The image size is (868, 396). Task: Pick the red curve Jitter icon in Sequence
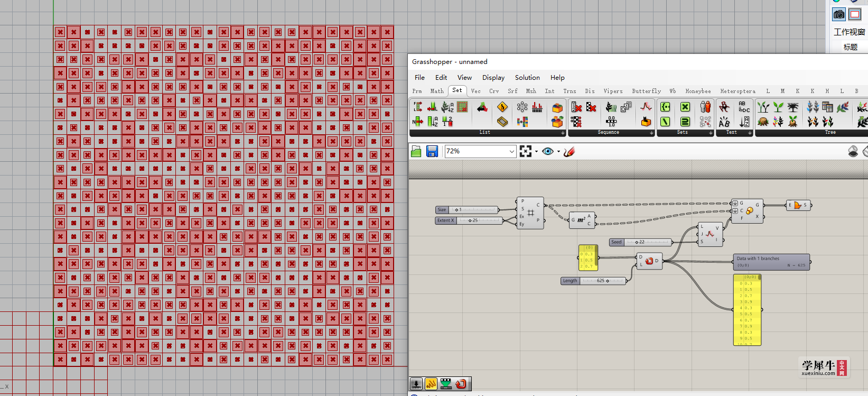(x=646, y=107)
